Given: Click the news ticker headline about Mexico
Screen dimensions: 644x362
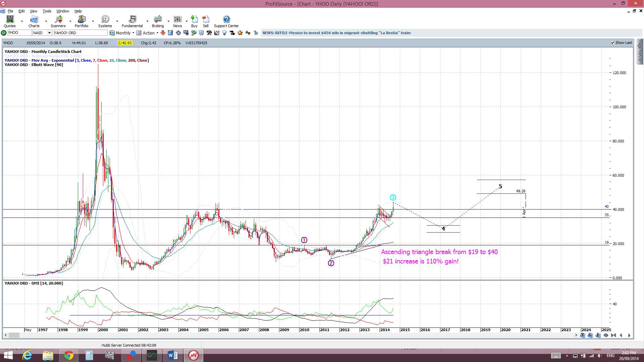Looking at the screenshot, I should pyautogui.click(x=336, y=33).
